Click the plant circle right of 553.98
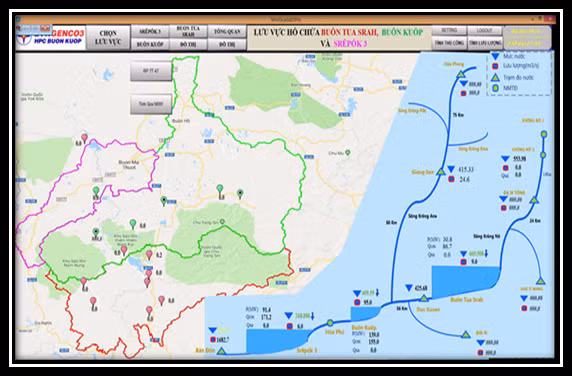Viewport: 572px width, 376px height. [x=543, y=155]
